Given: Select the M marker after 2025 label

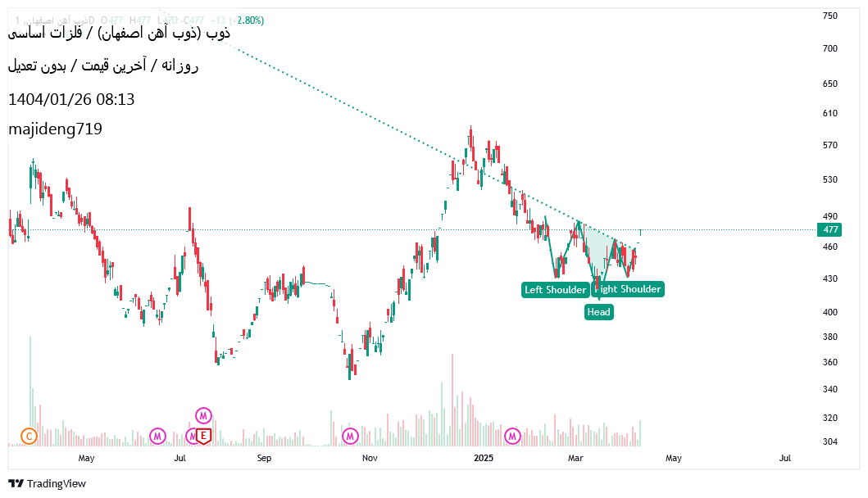Looking at the screenshot, I should click(513, 436).
